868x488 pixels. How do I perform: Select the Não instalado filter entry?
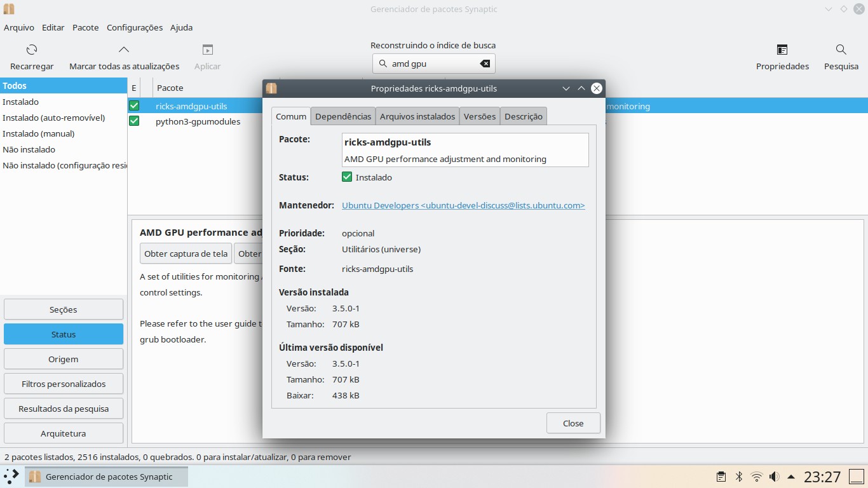coord(64,149)
